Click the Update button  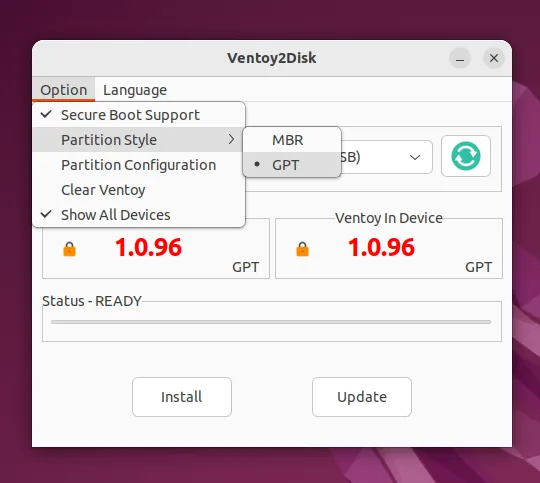coord(362,397)
